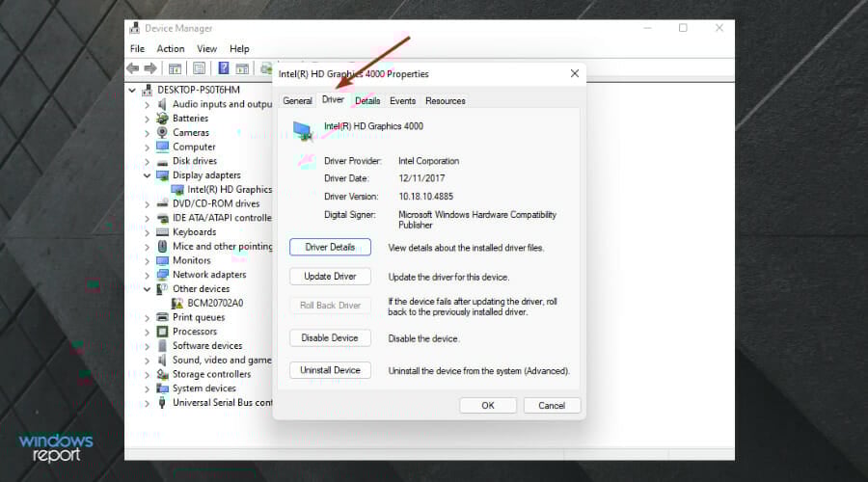
Task: Click the Universal Serial Bus icon
Action: [x=162, y=402]
